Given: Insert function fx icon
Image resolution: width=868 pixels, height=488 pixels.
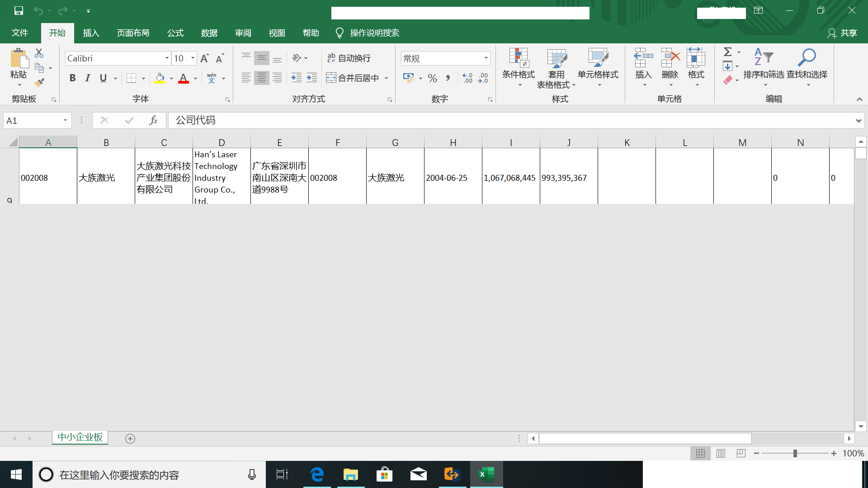Looking at the screenshot, I should click(x=153, y=121).
